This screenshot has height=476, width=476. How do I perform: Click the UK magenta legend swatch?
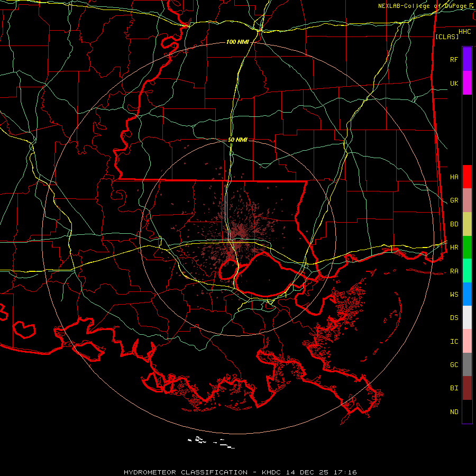point(467,83)
